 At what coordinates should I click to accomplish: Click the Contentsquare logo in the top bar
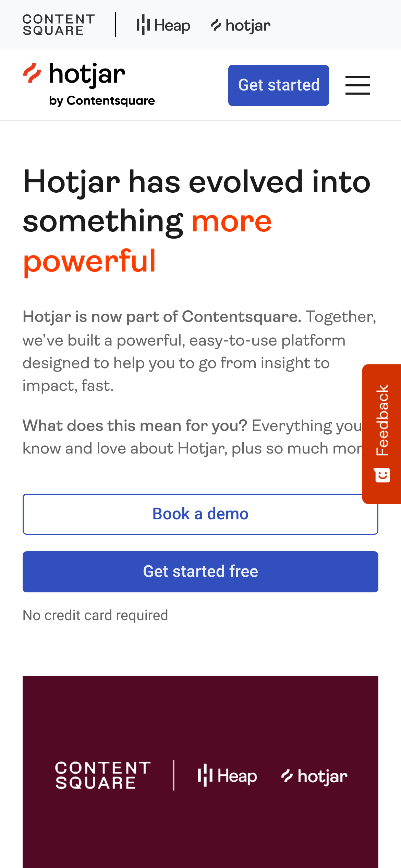pyautogui.click(x=58, y=25)
